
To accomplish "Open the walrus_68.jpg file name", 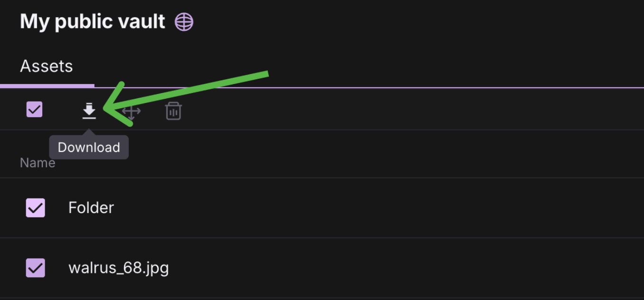I will point(119,268).
